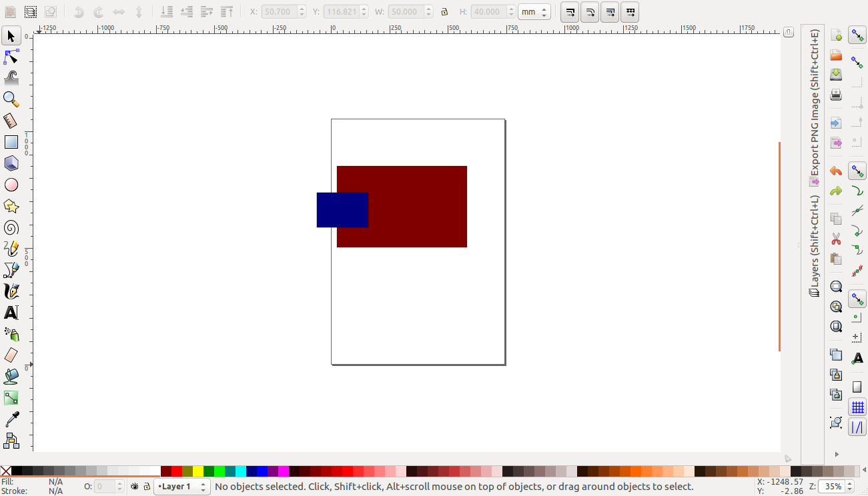Viewport: 868px width, 496px height.
Task: Toggle Layer 1 visibility eye
Action: tap(134, 487)
